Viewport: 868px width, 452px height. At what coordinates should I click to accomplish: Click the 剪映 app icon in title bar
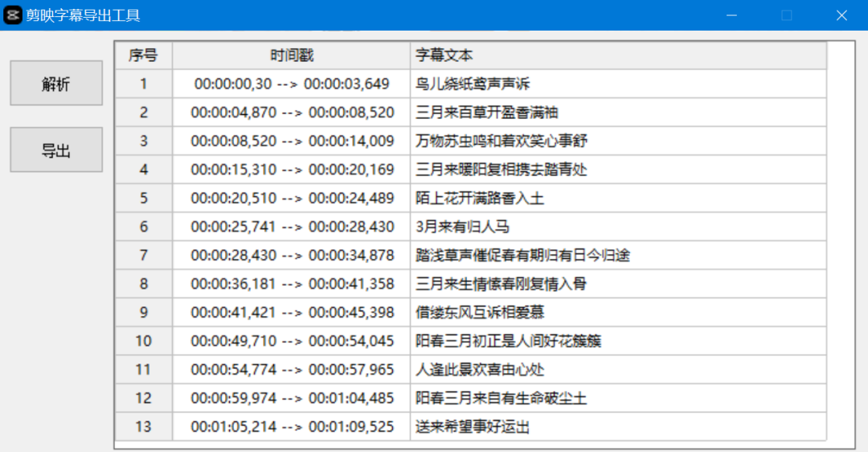coord(12,15)
